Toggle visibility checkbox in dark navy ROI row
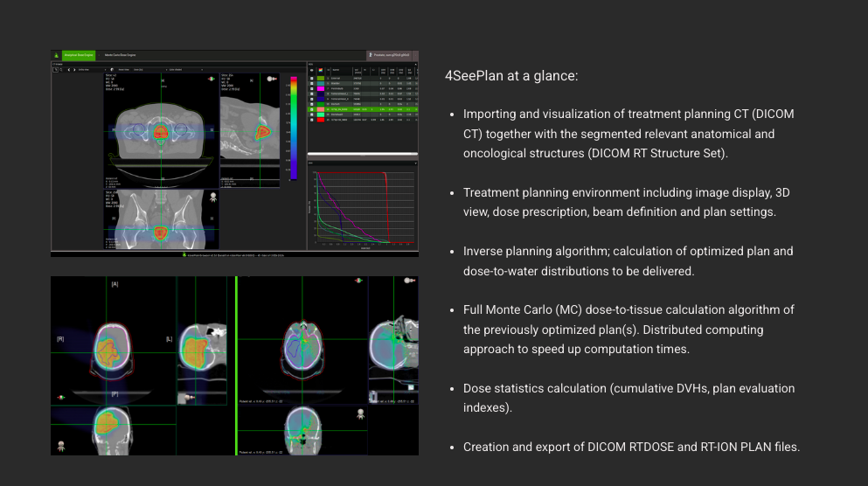The width and height of the screenshot is (868, 486). (312, 94)
